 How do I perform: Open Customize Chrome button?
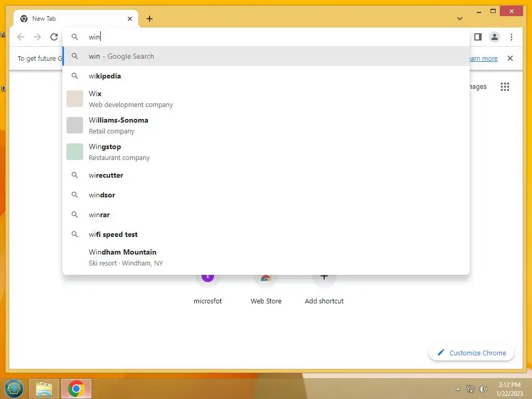pyautogui.click(x=471, y=353)
